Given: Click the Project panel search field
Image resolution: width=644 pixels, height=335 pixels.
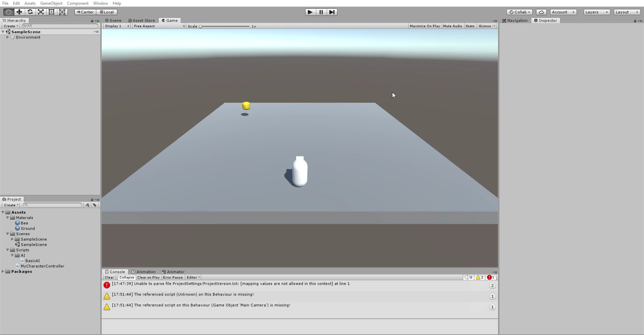Looking at the screenshot, I should (52, 205).
